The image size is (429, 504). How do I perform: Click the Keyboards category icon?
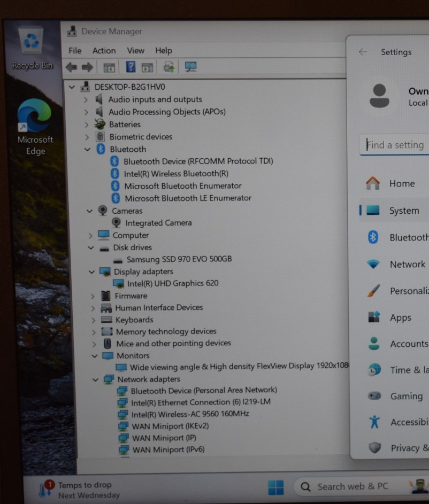tap(106, 320)
